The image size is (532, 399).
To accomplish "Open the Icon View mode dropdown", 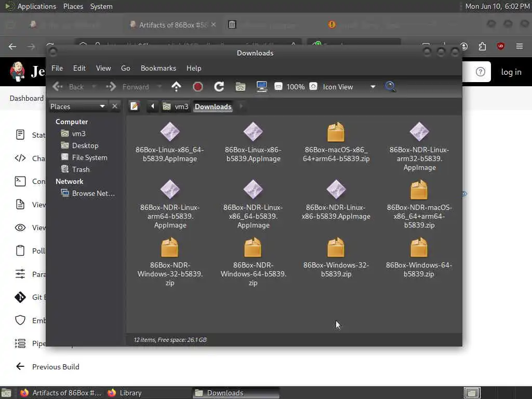I will point(349,87).
